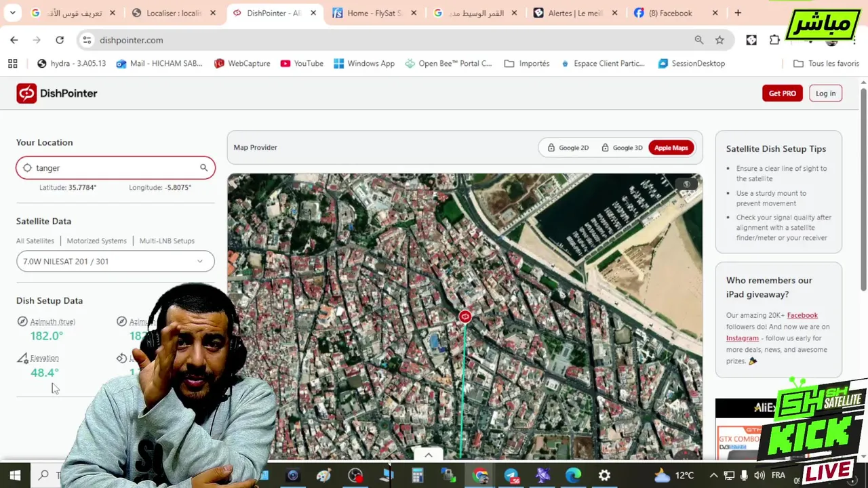This screenshot has width=868, height=488.
Task: Show hidden system tray icons
Action: pos(713,476)
